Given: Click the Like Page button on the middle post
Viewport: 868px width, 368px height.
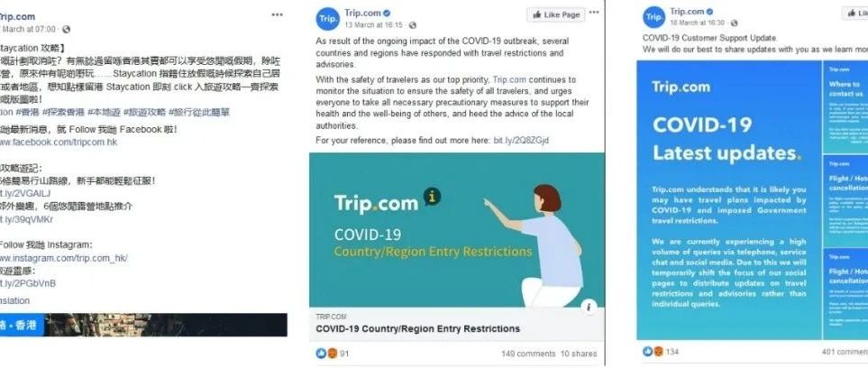Looking at the screenshot, I should tap(556, 15).
